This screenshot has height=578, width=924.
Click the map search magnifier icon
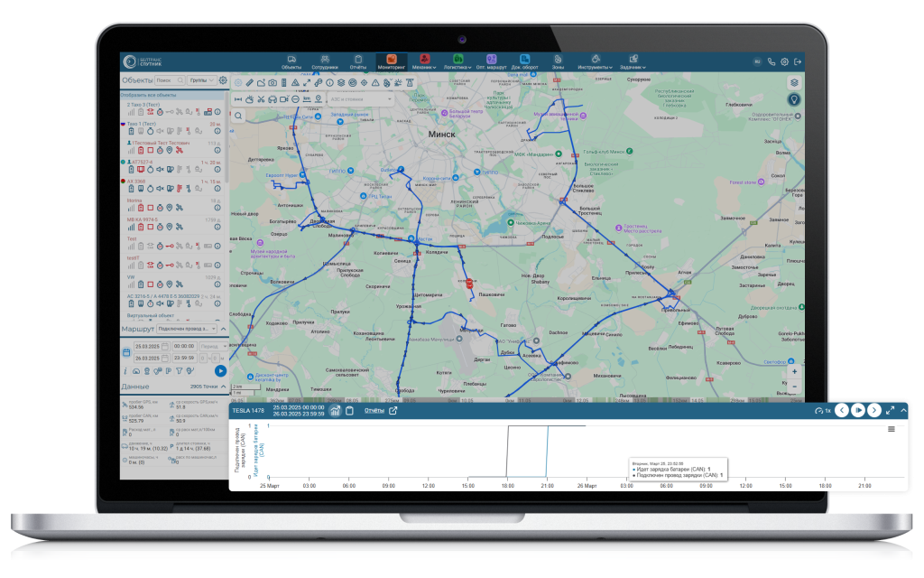coord(238,116)
